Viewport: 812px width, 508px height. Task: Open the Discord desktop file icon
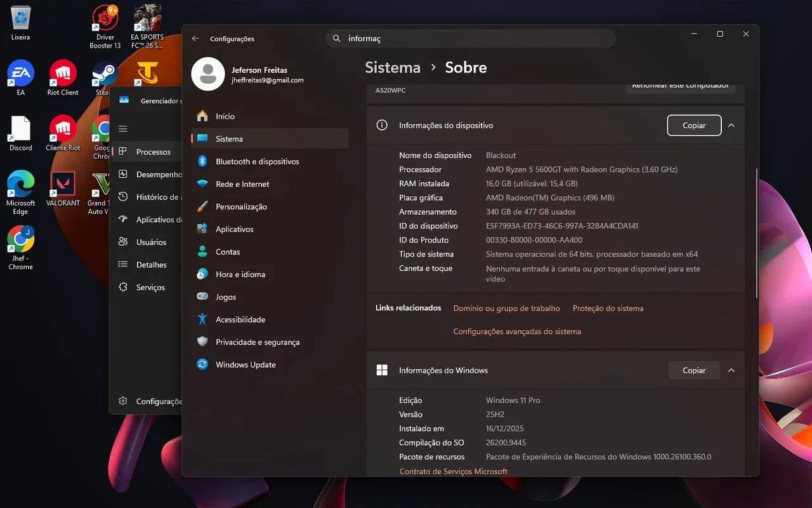coord(20,133)
